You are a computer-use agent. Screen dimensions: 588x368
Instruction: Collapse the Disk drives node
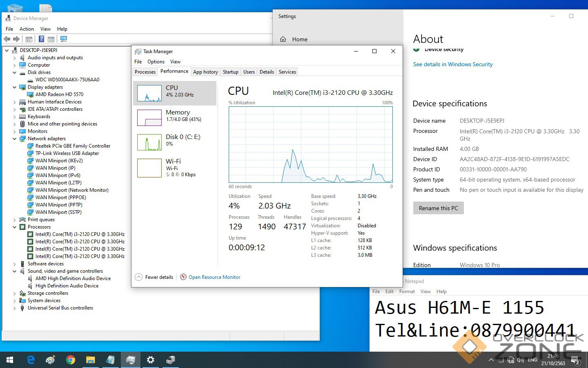[15, 72]
